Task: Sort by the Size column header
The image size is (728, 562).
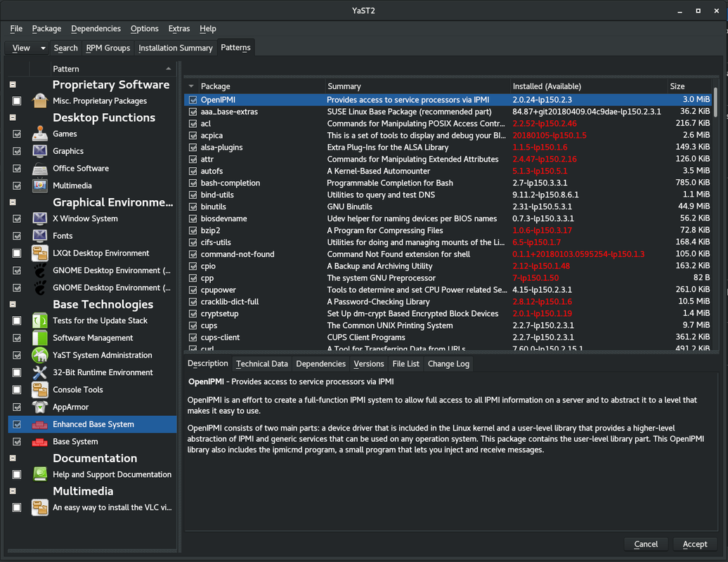Action: pos(689,86)
